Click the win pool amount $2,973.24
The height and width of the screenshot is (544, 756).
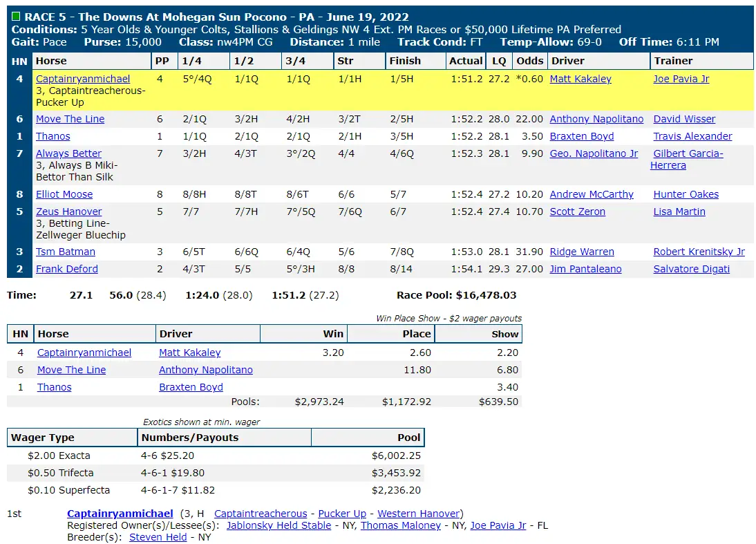coord(320,401)
